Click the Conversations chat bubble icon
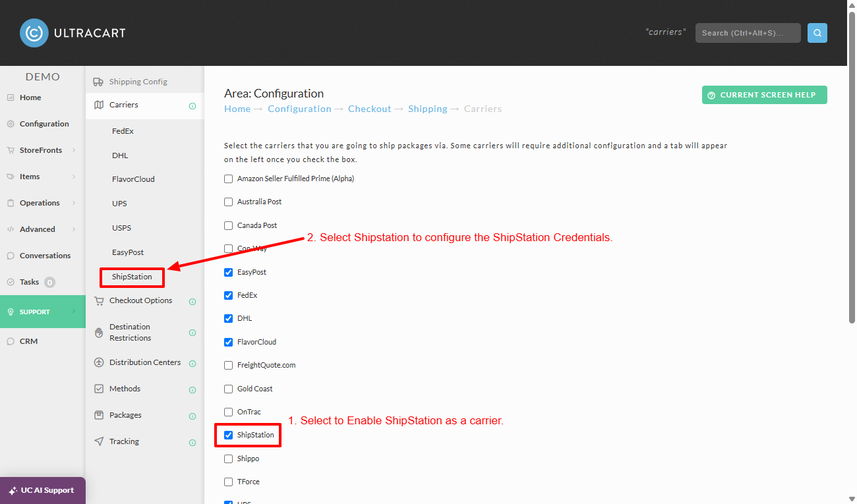 11,256
